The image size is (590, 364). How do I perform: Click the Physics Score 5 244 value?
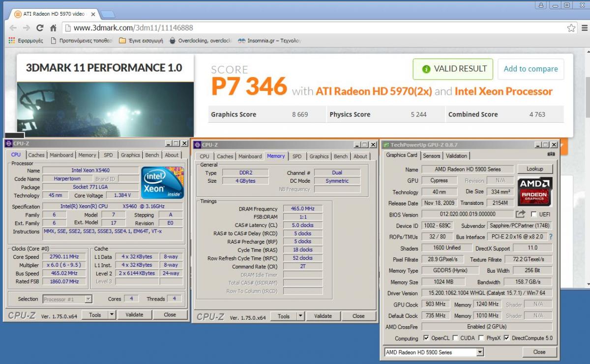[x=419, y=114]
